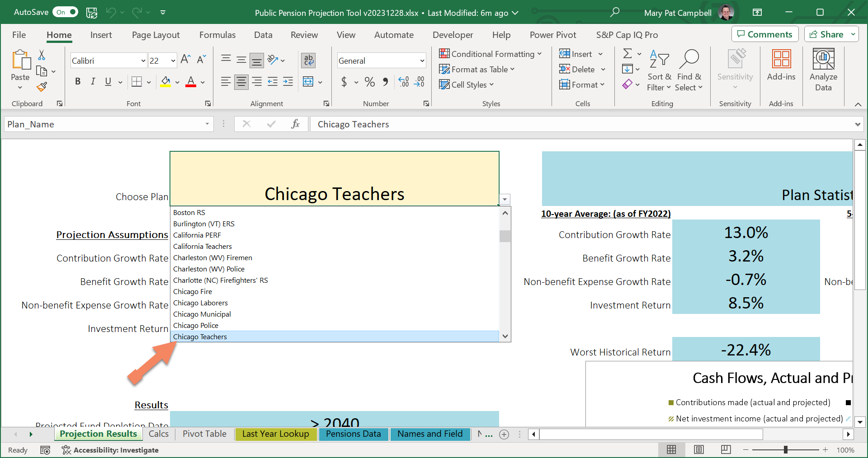Switch to Page Layout view in status bar
This screenshot has width=868, height=458.
699,449
